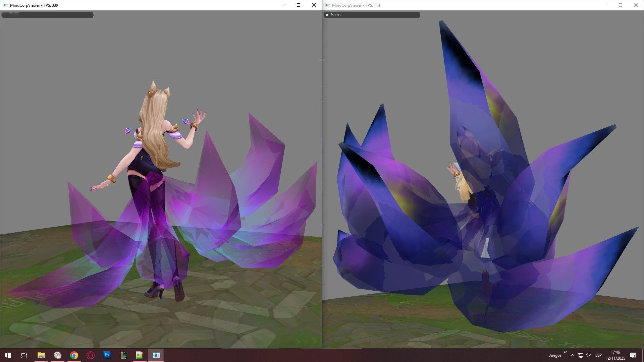Launch Opera browser from taskbar
644x362 pixels.
tap(91, 355)
